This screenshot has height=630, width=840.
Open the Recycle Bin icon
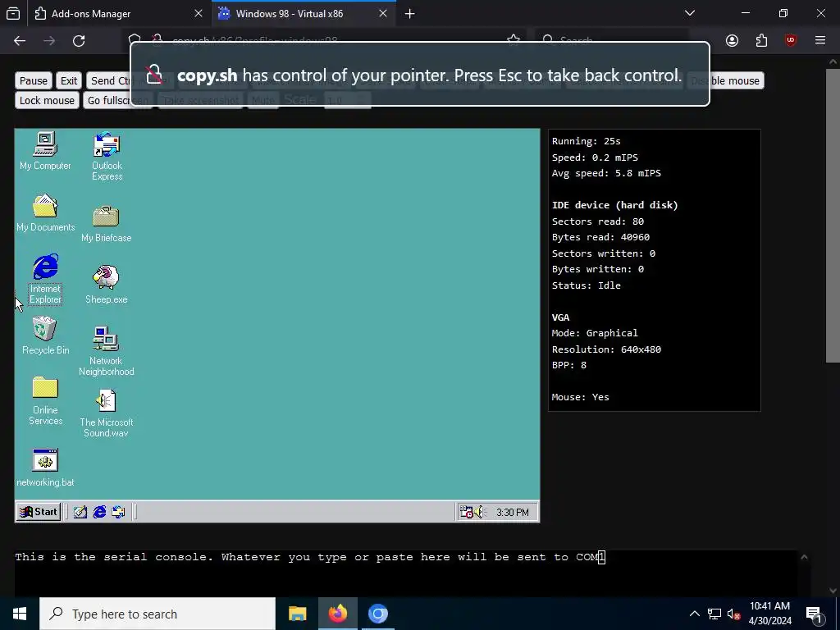click(46, 336)
